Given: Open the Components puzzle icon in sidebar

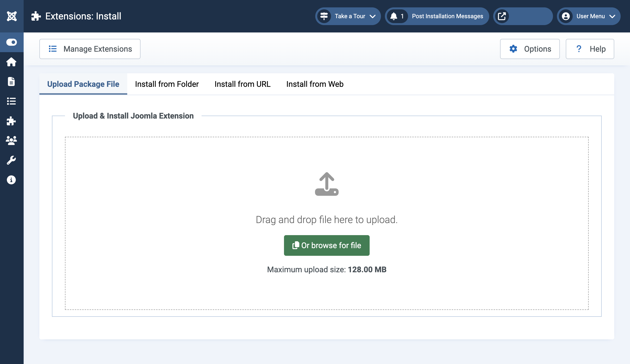Looking at the screenshot, I should [x=12, y=121].
